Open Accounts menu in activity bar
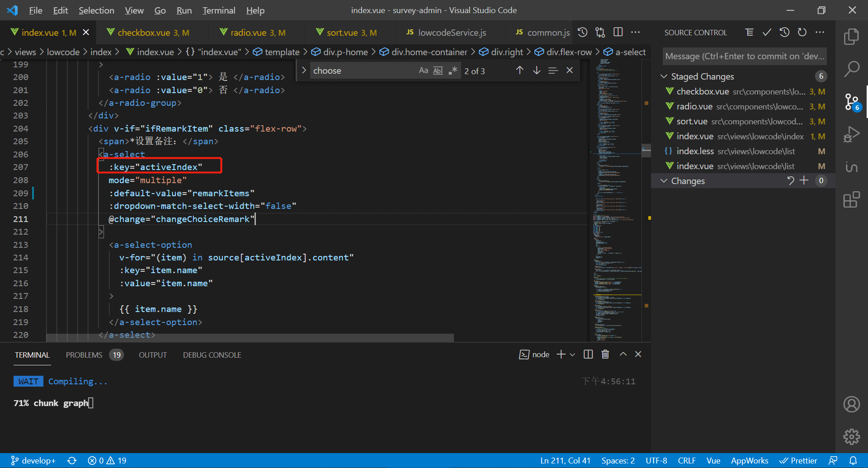The height and width of the screenshot is (468, 868). (x=852, y=404)
